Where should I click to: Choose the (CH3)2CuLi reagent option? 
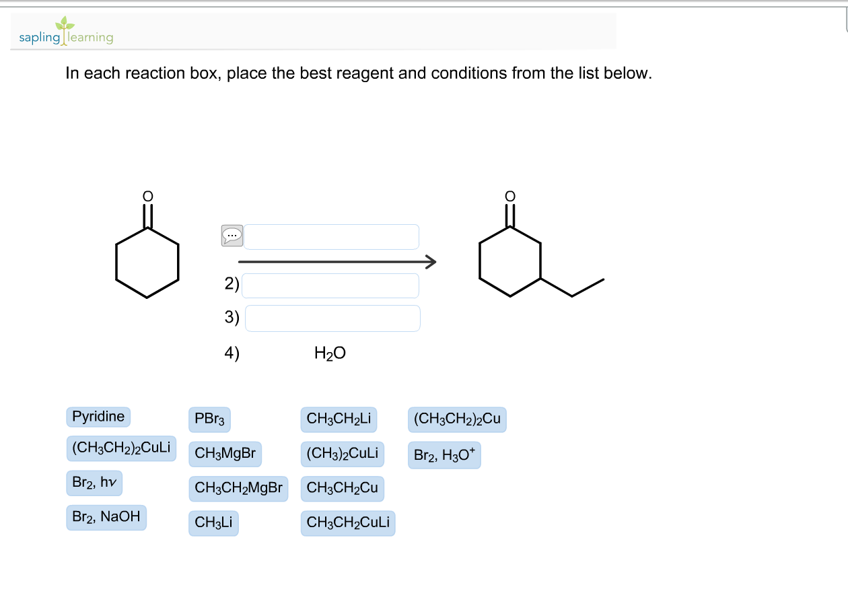(342, 452)
